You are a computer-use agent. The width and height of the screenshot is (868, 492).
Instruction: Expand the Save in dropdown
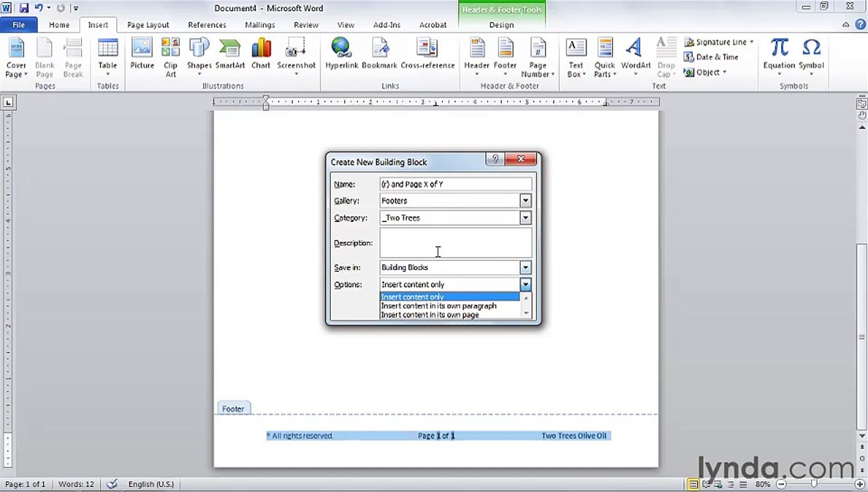[525, 268]
